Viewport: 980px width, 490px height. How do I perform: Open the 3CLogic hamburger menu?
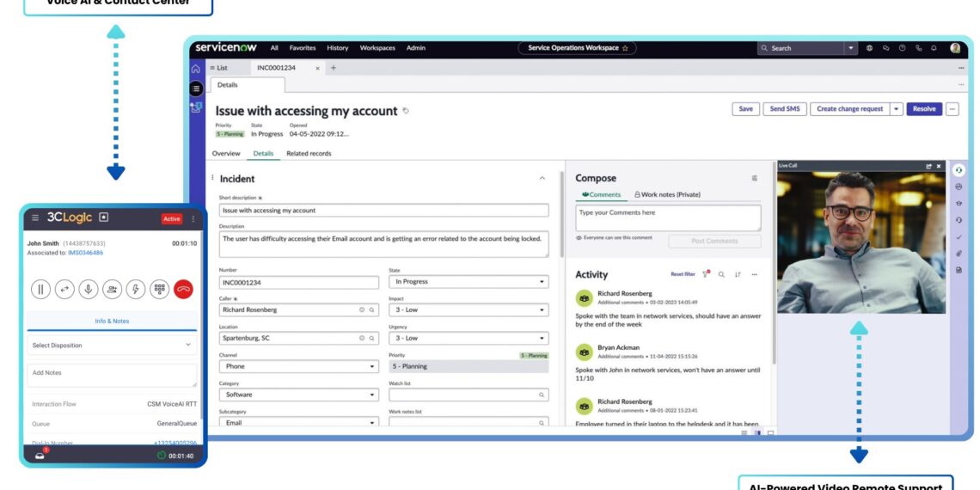tap(35, 217)
